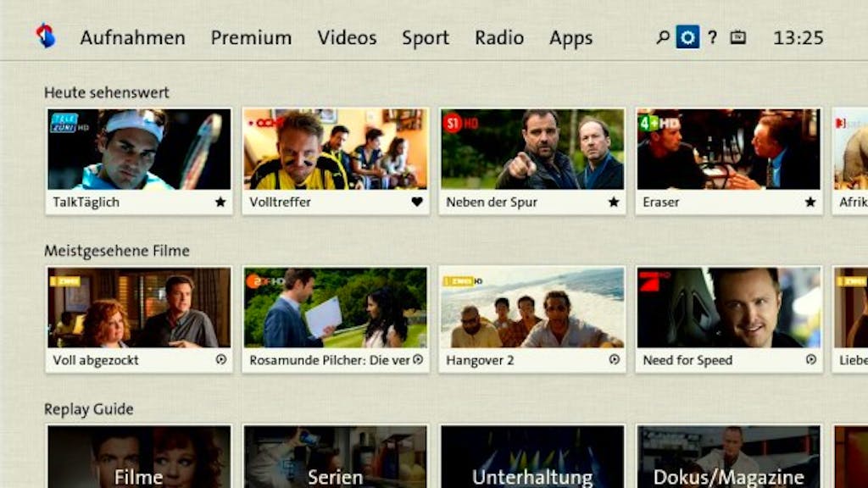Open Filme in the Replay Guide
Image resolution: width=868 pixels, height=488 pixels.
coord(138,457)
